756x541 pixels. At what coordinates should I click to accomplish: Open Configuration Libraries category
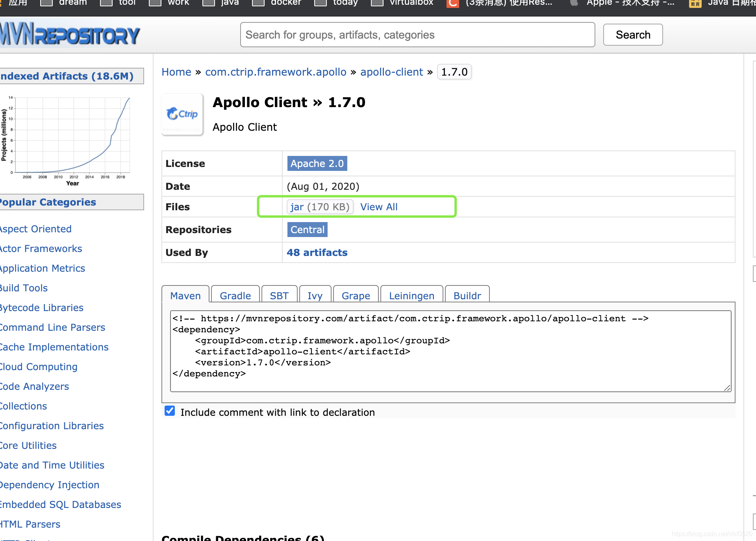[x=52, y=426]
